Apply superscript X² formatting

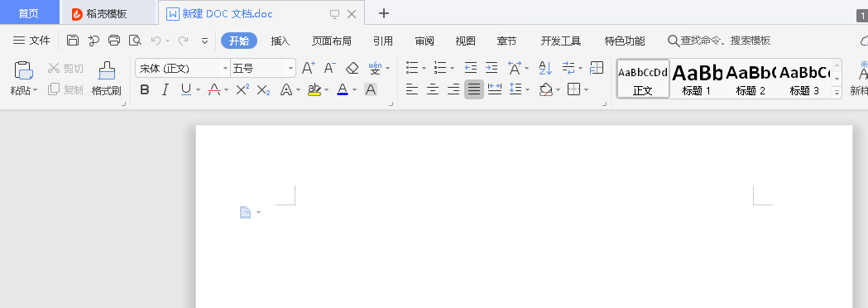[x=242, y=89]
